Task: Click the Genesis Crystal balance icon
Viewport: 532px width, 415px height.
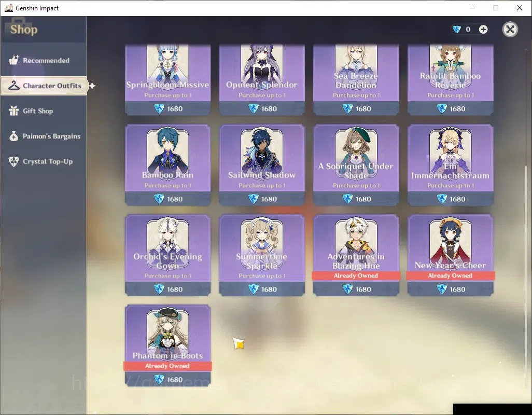Action: click(457, 30)
